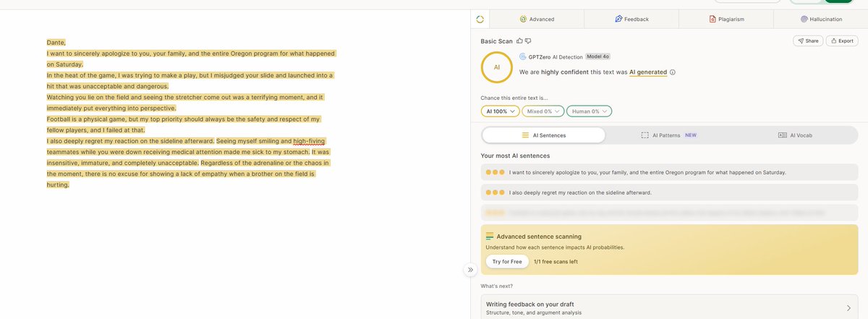Screen dimensions: 868x319
Task: Select the AI Vocab tab
Action: point(794,135)
